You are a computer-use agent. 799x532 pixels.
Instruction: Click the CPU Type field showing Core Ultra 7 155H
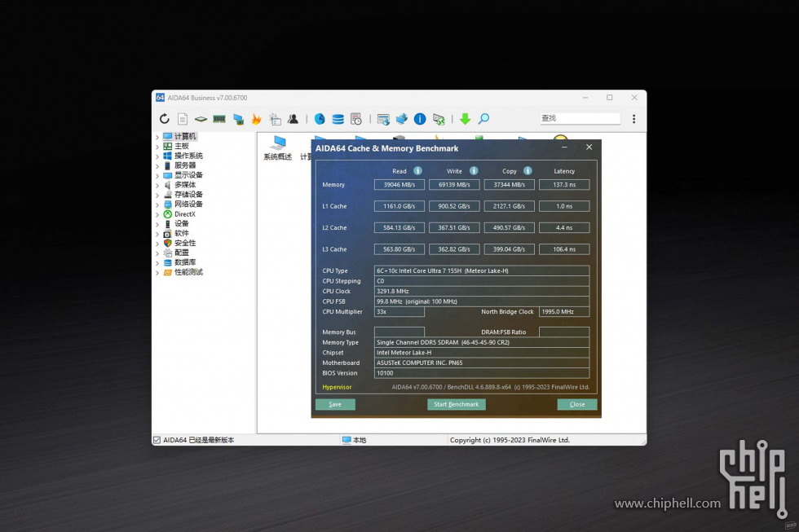pos(482,270)
